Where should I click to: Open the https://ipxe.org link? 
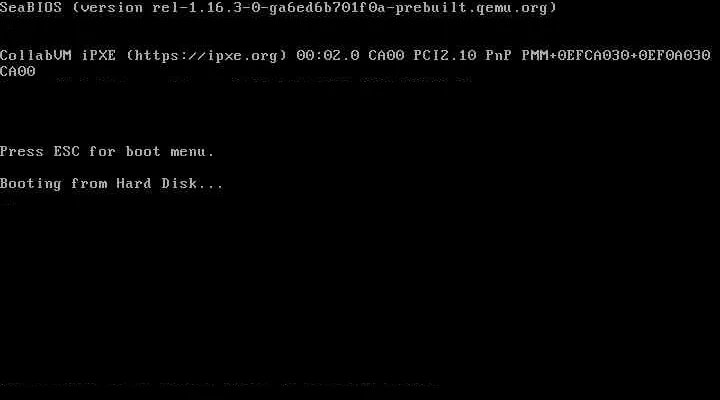pyautogui.click(x=206, y=56)
